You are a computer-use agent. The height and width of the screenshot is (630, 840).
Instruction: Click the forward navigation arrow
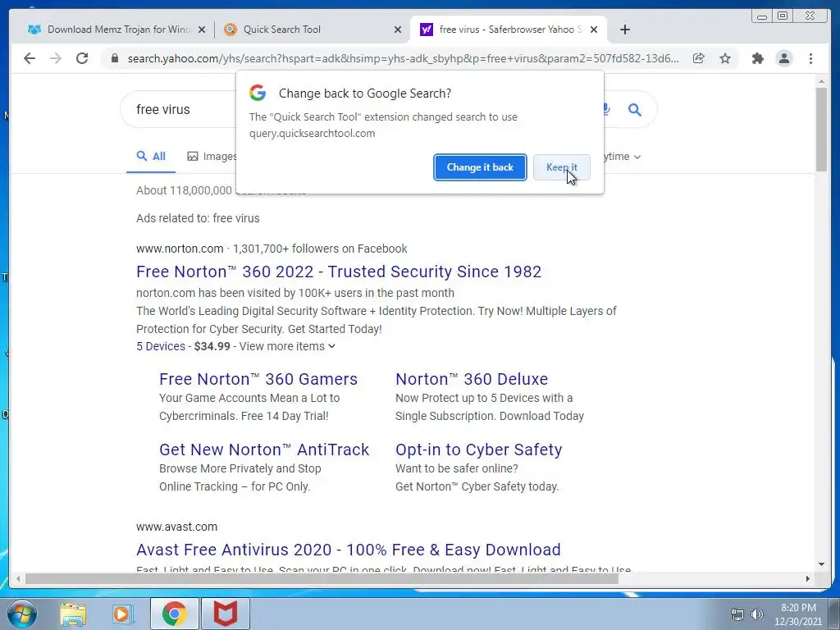point(56,58)
